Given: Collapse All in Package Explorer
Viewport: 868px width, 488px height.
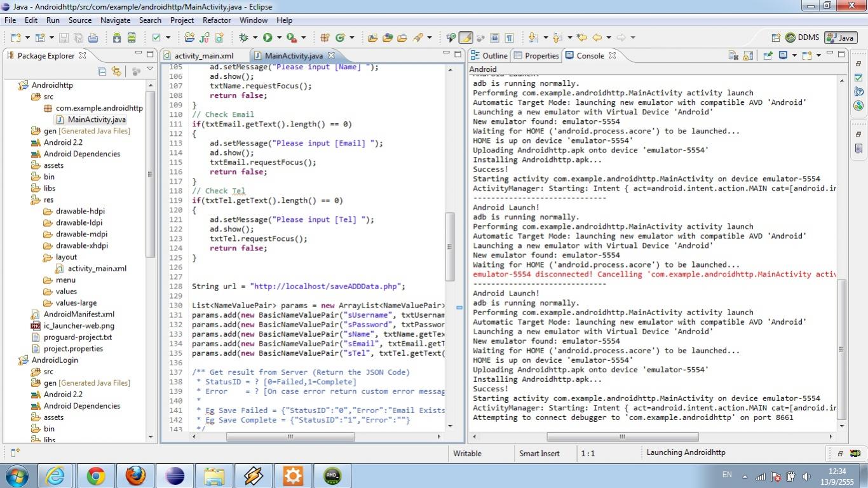Looking at the screenshot, I should tap(102, 71).
